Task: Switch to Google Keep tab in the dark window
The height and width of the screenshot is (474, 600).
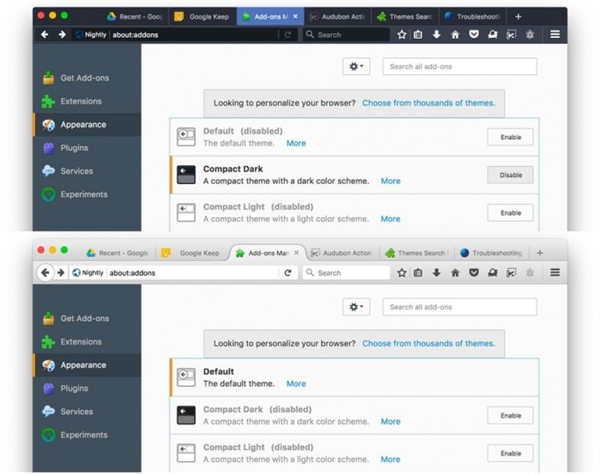Action: click(204, 17)
